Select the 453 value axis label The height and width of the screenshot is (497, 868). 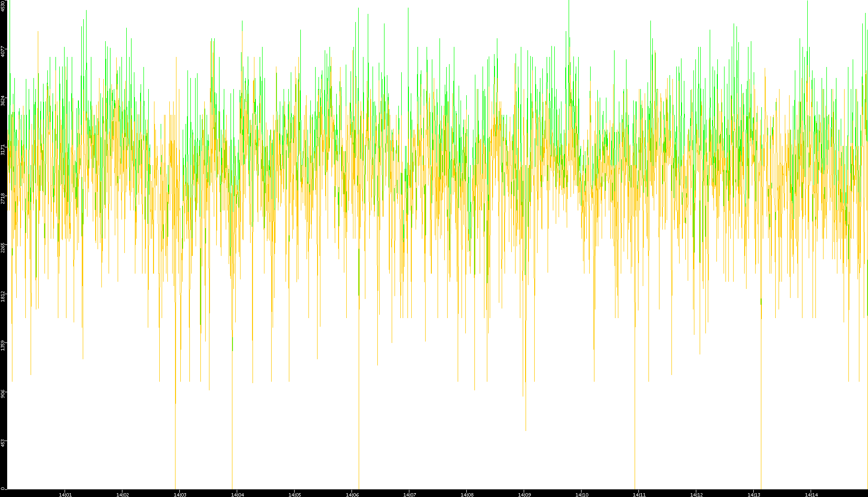[3, 443]
